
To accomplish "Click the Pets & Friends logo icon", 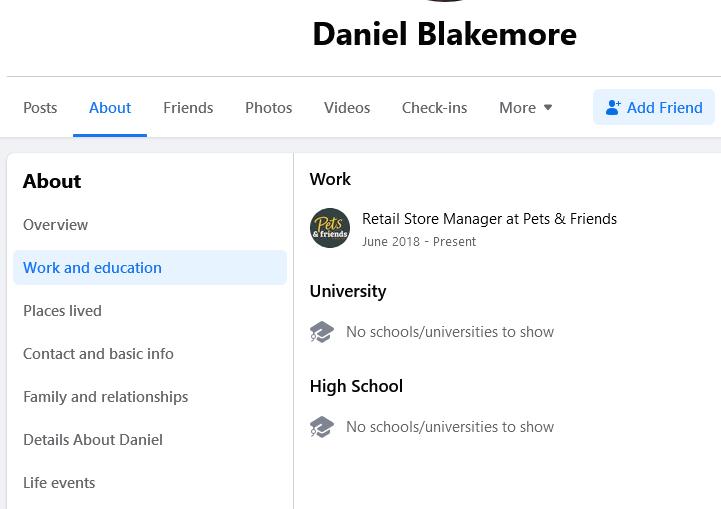I will pyautogui.click(x=330, y=228).
